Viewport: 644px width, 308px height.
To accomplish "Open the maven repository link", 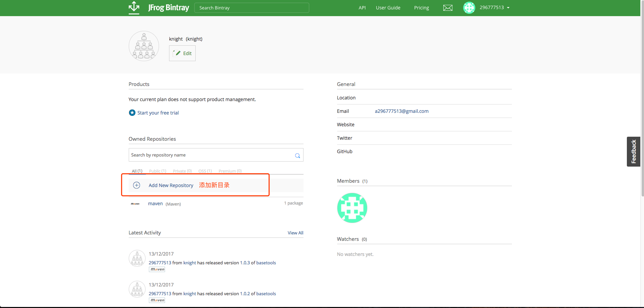I will coord(155,204).
